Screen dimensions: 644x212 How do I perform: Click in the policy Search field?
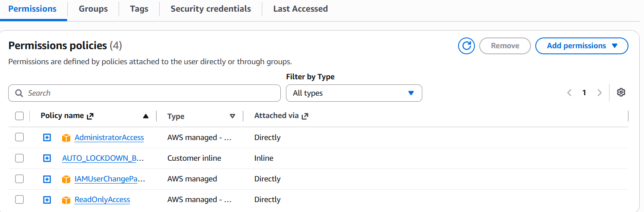(145, 93)
